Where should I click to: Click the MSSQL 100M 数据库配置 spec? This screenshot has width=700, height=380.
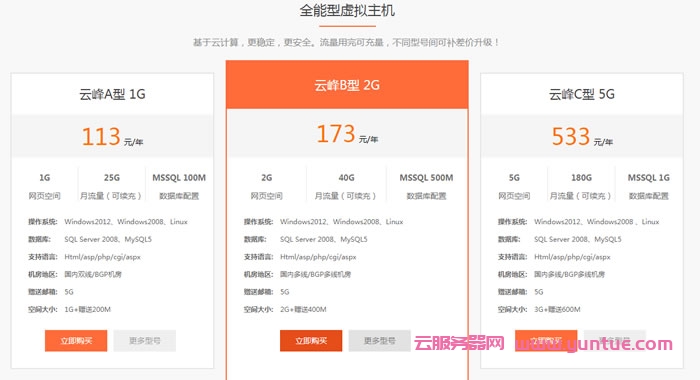point(179,186)
